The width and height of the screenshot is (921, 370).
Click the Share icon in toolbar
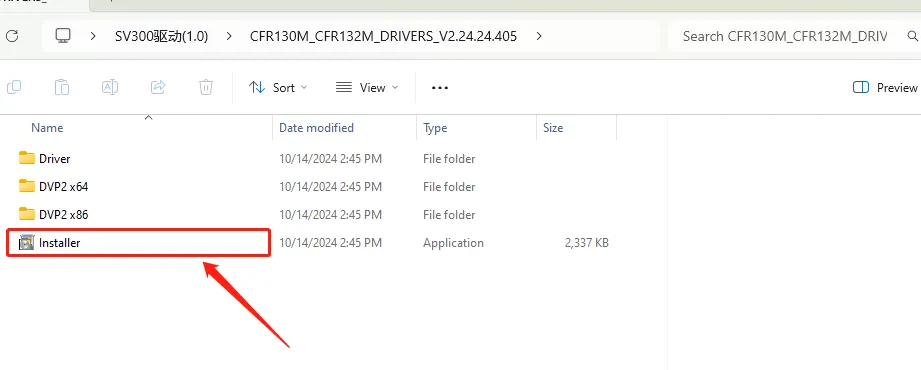[158, 88]
